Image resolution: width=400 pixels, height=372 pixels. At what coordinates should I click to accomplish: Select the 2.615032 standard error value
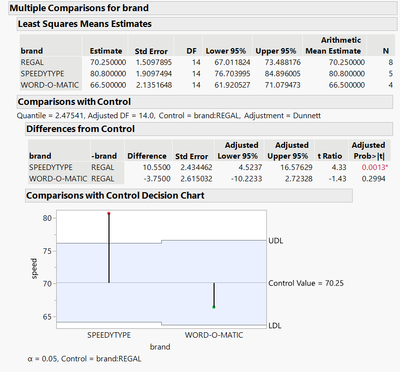pos(196,179)
